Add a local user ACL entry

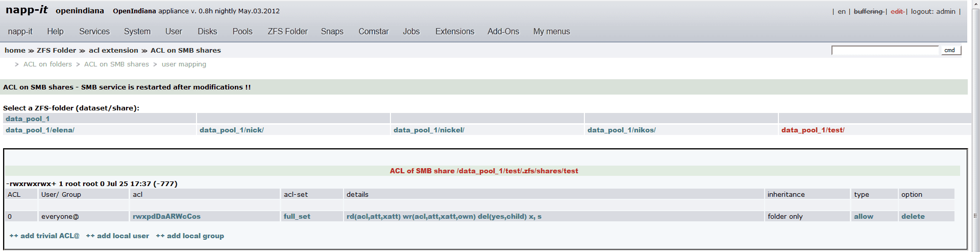117,236
